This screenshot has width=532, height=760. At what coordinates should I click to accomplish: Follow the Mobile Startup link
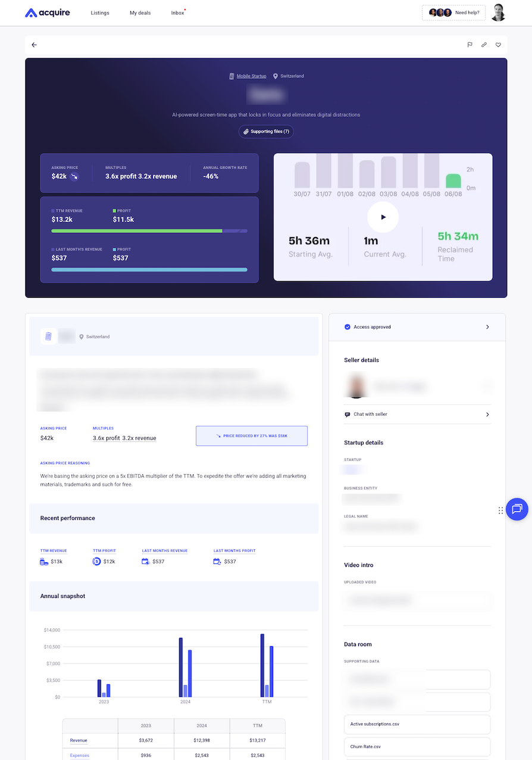[x=252, y=76]
